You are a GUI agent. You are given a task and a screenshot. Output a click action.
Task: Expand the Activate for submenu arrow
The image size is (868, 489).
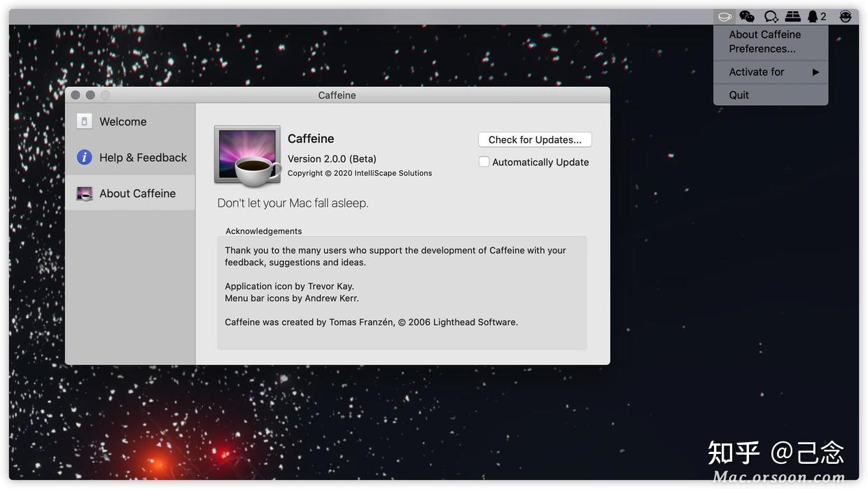coord(815,72)
